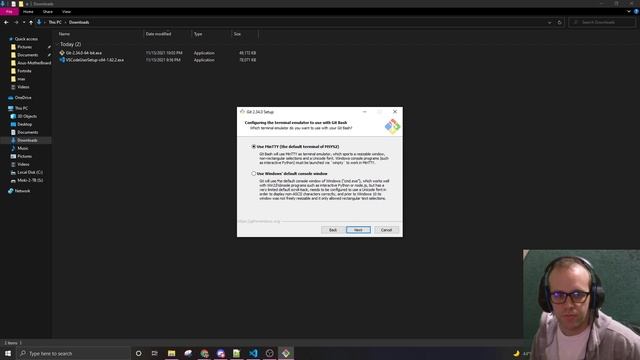Image resolution: width=640 pixels, height=360 pixels.
Task: Sort by Name column header
Action: coord(64,34)
